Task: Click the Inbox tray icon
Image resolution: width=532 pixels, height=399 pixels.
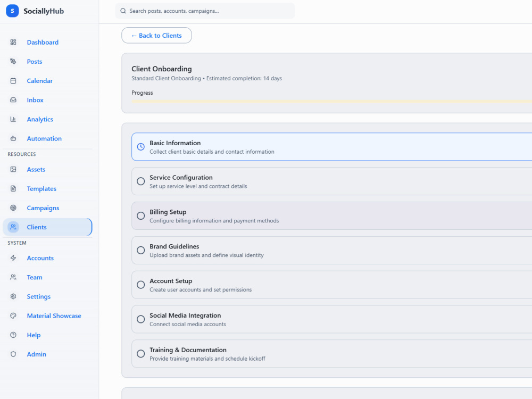Action: (13, 100)
